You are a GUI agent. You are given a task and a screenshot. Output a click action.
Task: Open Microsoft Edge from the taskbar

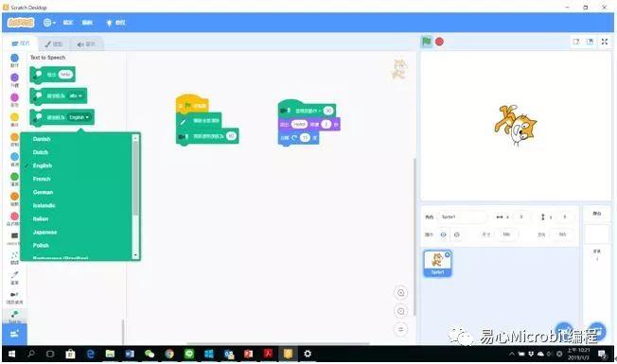tap(91, 355)
